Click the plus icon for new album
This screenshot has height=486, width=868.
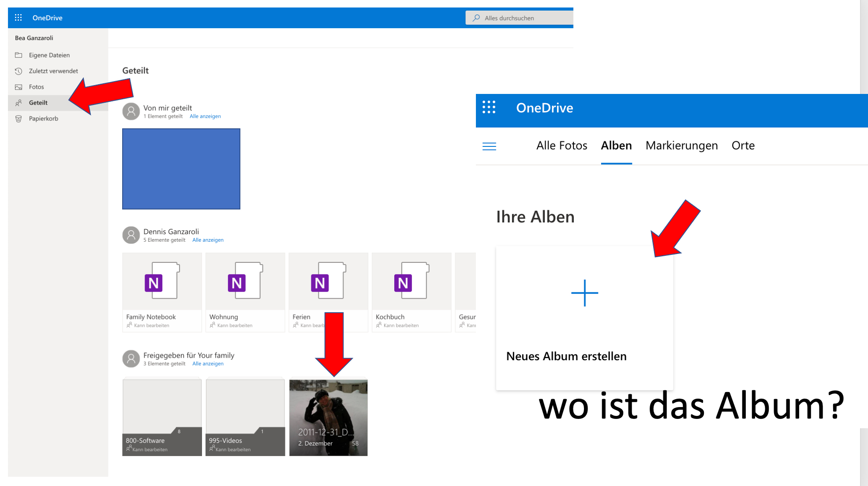click(x=584, y=293)
